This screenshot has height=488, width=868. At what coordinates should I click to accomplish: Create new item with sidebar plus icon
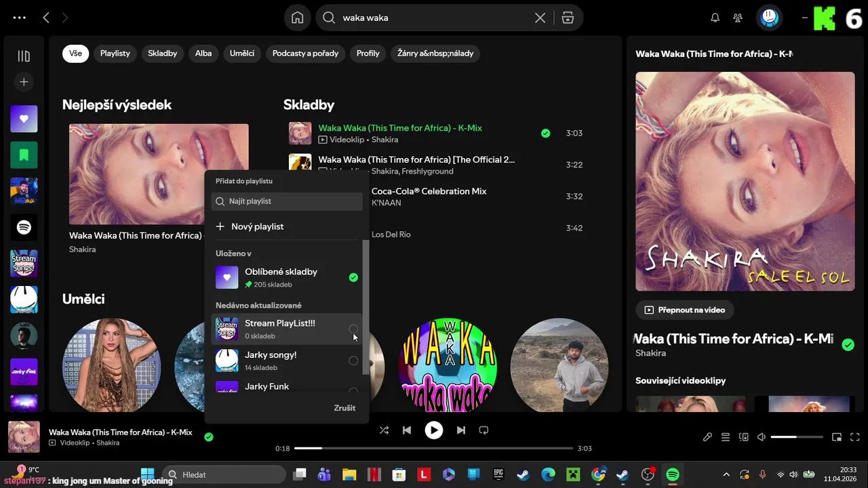(24, 82)
